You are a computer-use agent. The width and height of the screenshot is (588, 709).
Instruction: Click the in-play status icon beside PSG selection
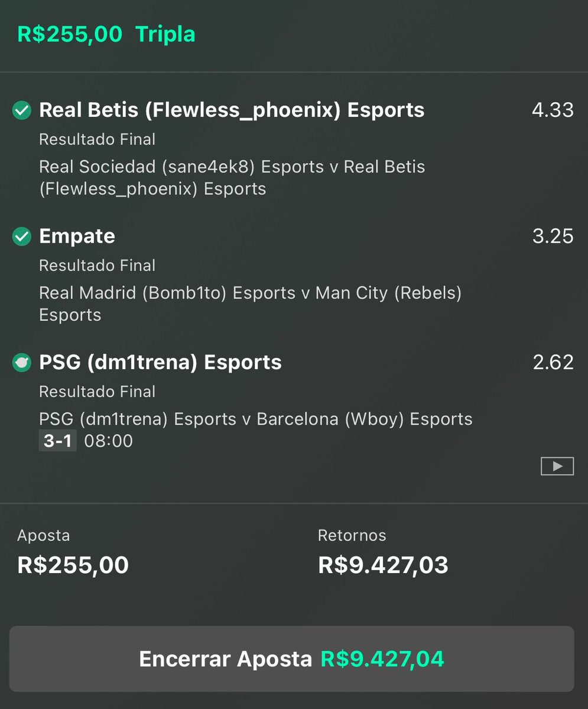click(x=22, y=362)
